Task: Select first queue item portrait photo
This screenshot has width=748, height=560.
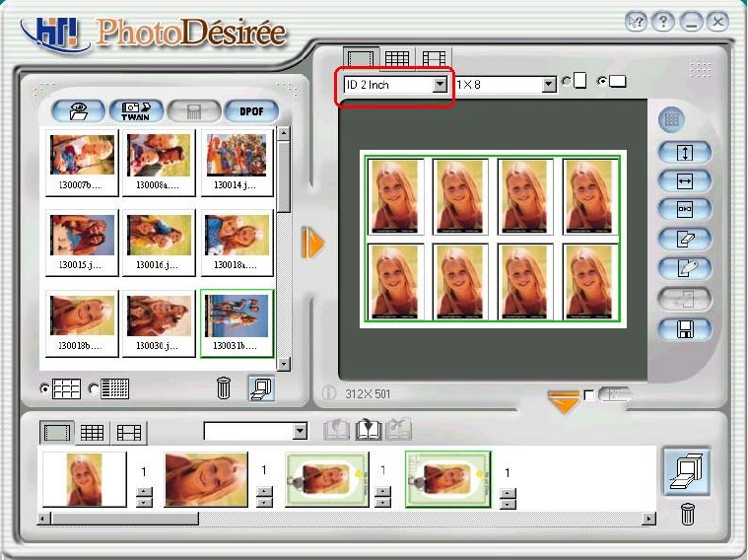Action: [x=85, y=479]
